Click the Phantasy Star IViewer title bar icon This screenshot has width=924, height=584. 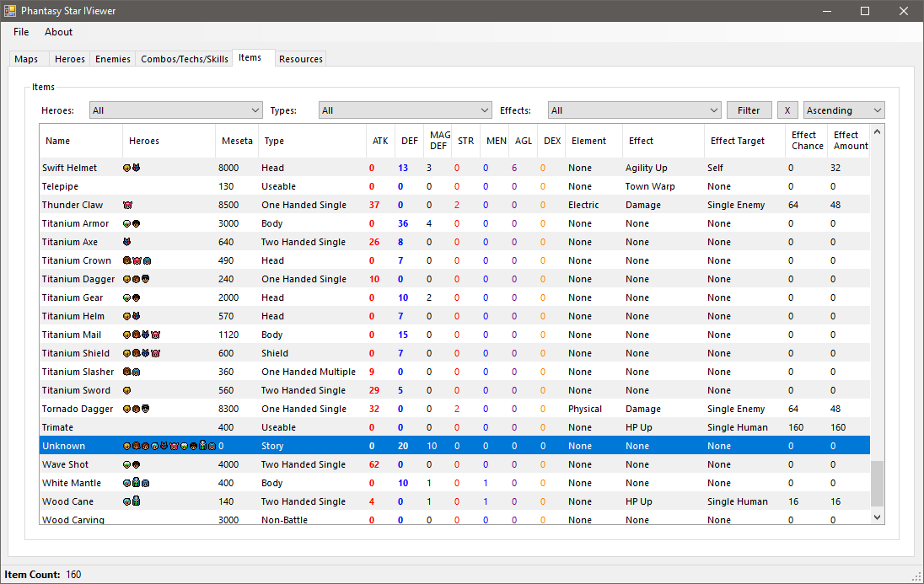(10, 11)
